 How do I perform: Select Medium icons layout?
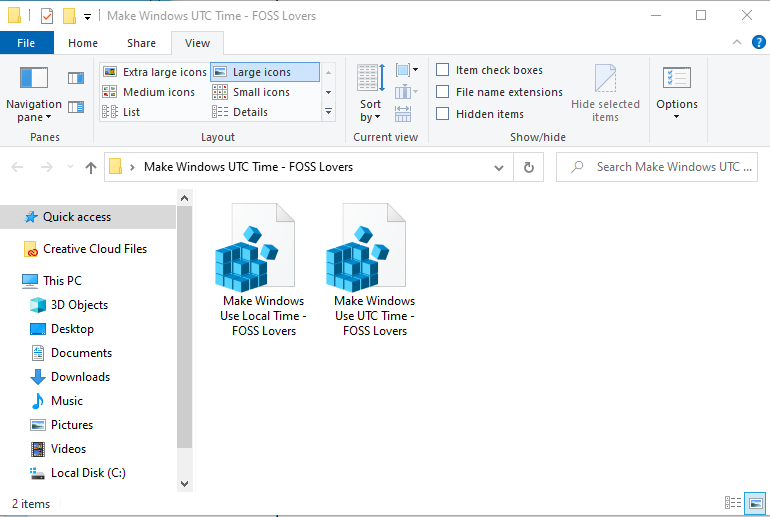coord(149,92)
